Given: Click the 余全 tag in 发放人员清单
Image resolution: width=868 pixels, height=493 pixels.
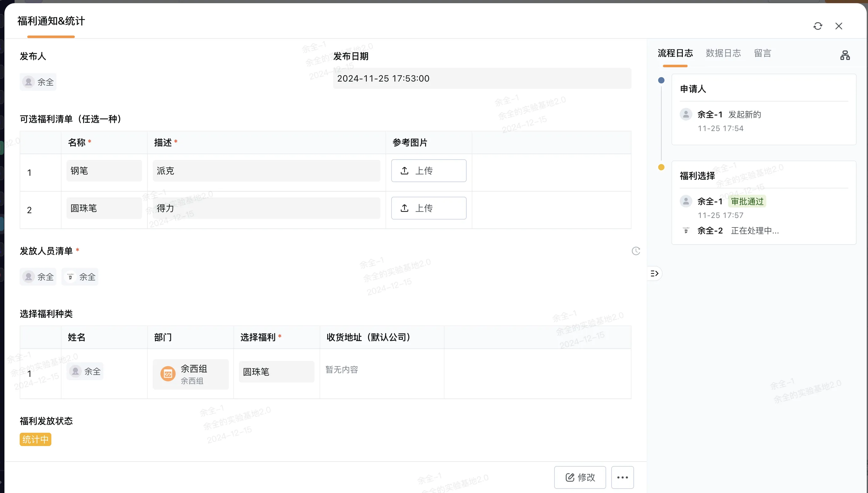Looking at the screenshot, I should click(38, 276).
